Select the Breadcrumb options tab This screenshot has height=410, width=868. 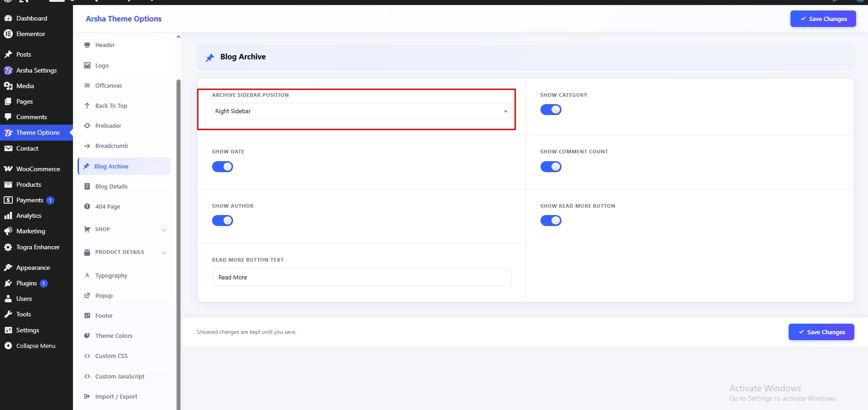pos(124,146)
